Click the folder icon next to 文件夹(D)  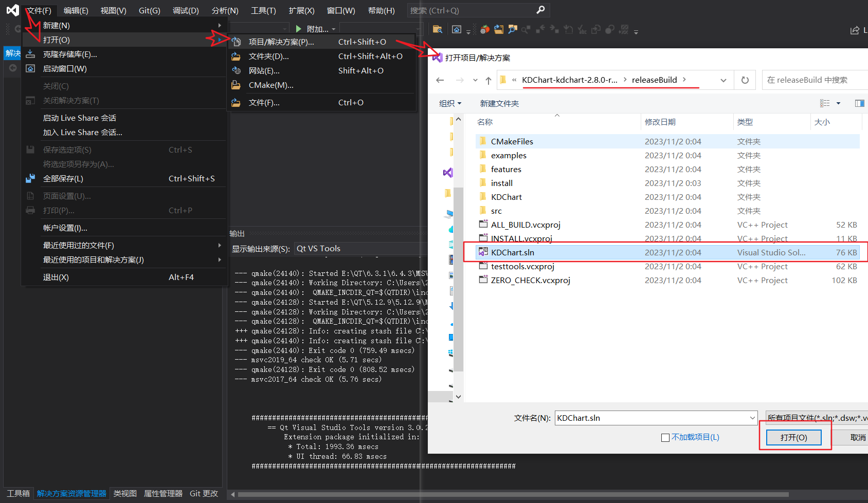click(x=236, y=57)
